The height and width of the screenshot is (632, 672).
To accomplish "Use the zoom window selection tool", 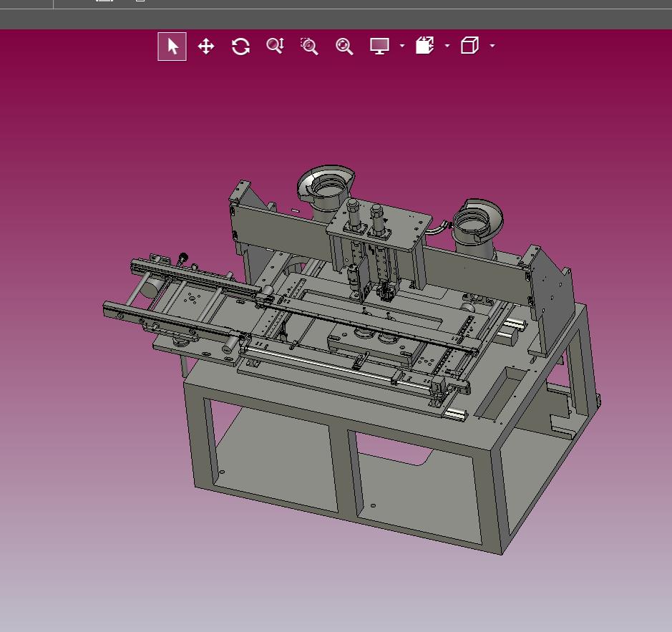I will point(309,47).
